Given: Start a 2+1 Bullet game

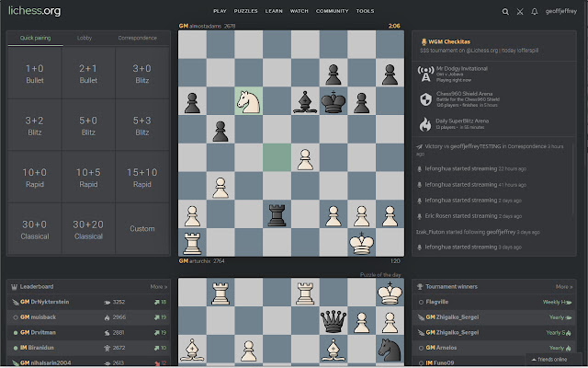Looking at the screenshot, I should point(88,74).
